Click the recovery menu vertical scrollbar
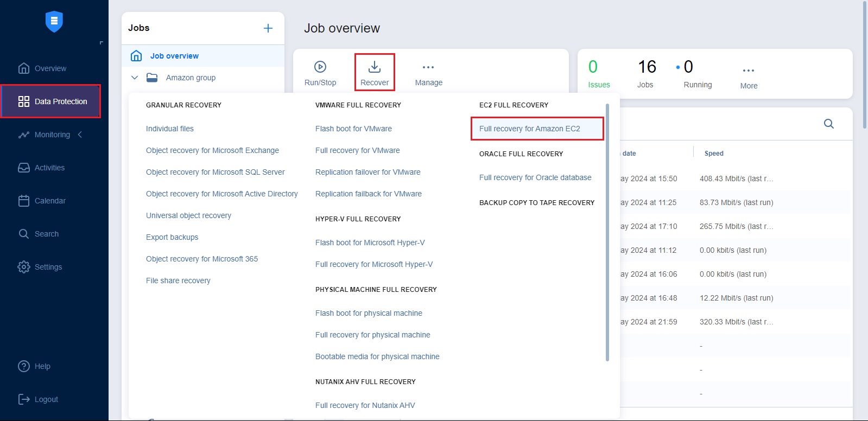Screen dimensions: 868x421 point(607,233)
